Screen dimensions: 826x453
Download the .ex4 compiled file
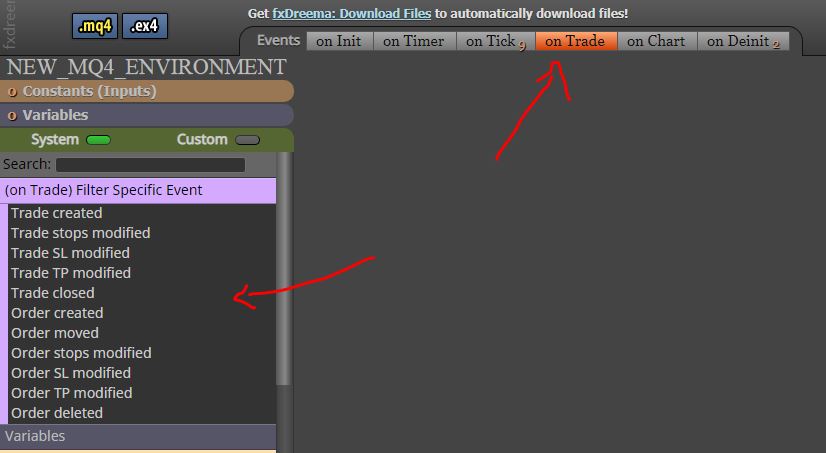coord(145,26)
